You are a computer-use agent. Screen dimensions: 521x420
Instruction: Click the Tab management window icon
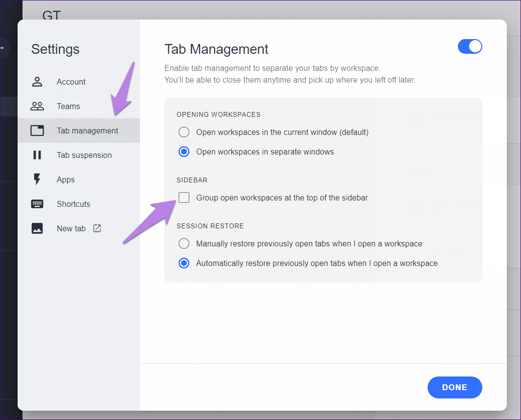click(37, 131)
